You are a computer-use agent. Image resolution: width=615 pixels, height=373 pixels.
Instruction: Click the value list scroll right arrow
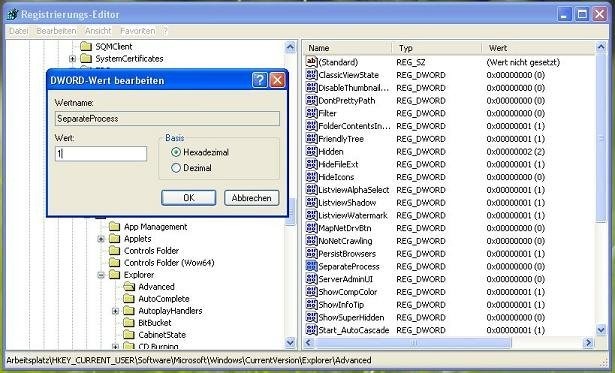point(588,343)
